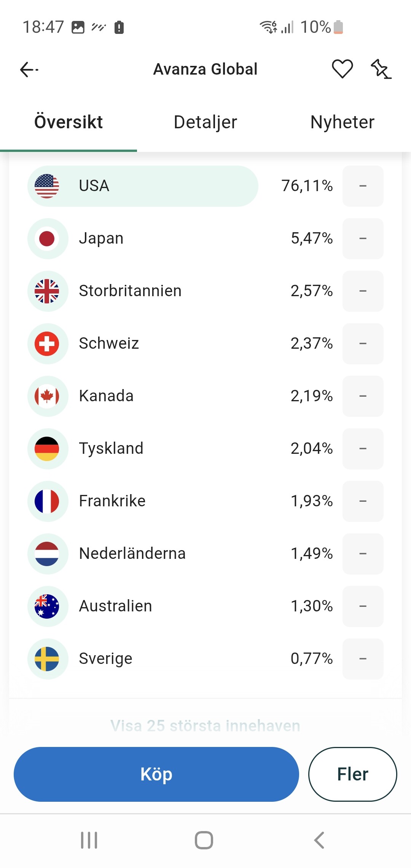Tap the Canada flag icon

point(47,396)
